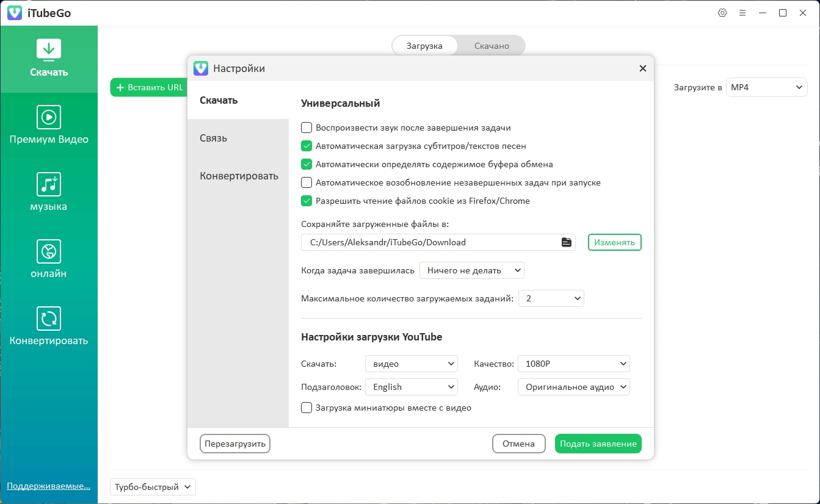Open the Скачать видео type dropdown
Image resolution: width=820 pixels, height=504 pixels.
coord(411,364)
